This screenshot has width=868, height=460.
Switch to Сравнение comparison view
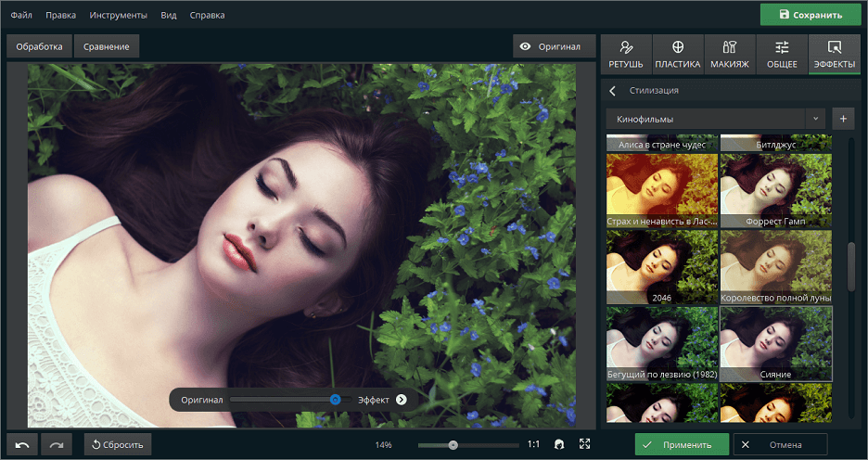pyautogui.click(x=106, y=46)
